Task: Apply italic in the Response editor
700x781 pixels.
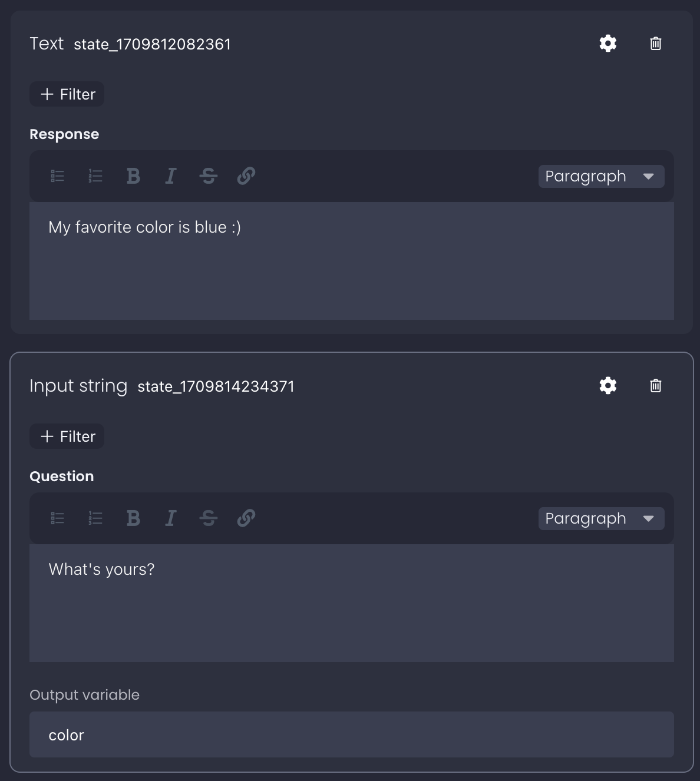Action: tap(171, 176)
